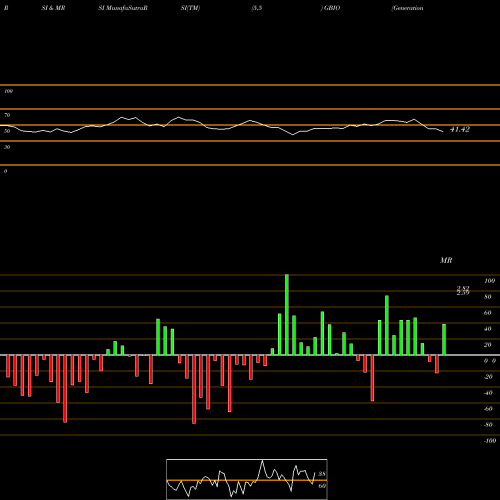Click the MR panel label
This screenshot has width=500, height=500.
point(446,260)
